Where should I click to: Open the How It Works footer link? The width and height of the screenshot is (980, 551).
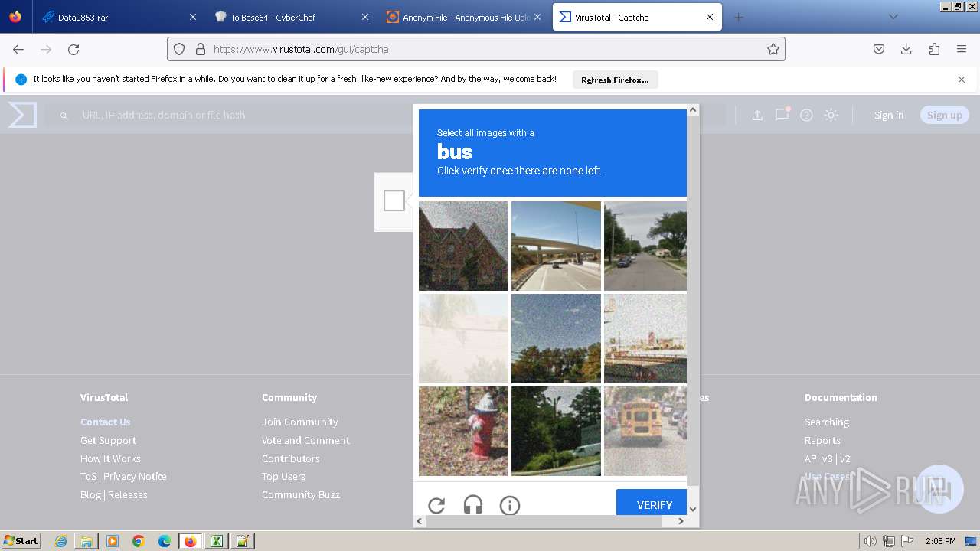(x=110, y=458)
